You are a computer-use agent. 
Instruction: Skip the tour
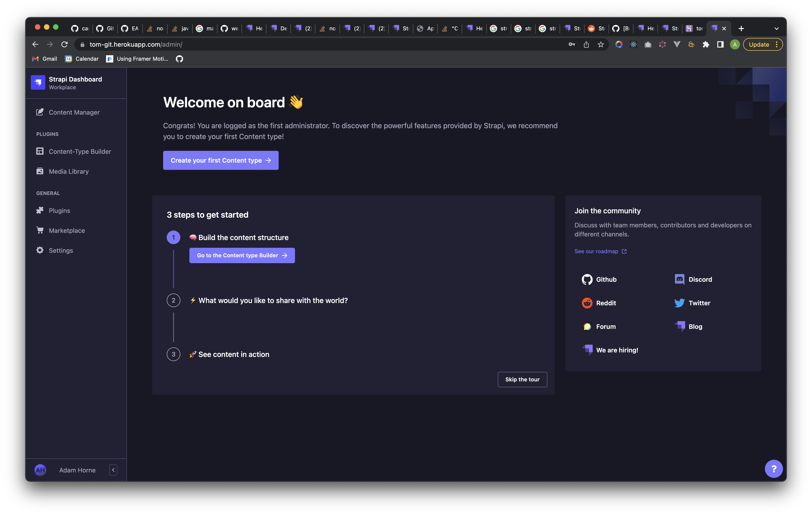[x=522, y=379]
